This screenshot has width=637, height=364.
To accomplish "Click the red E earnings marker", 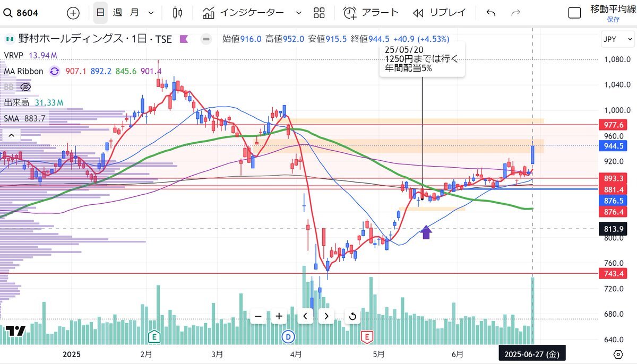I will (366, 336).
